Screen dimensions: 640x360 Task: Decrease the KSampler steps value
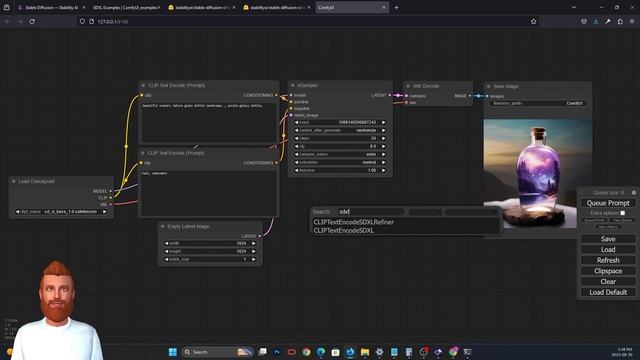(296, 138)
